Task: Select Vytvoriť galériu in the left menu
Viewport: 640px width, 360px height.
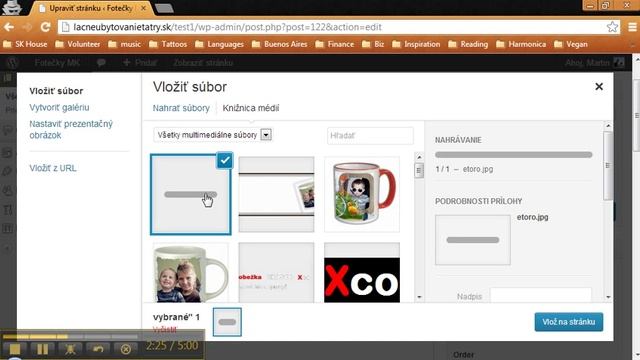Action: pos(59,107)
